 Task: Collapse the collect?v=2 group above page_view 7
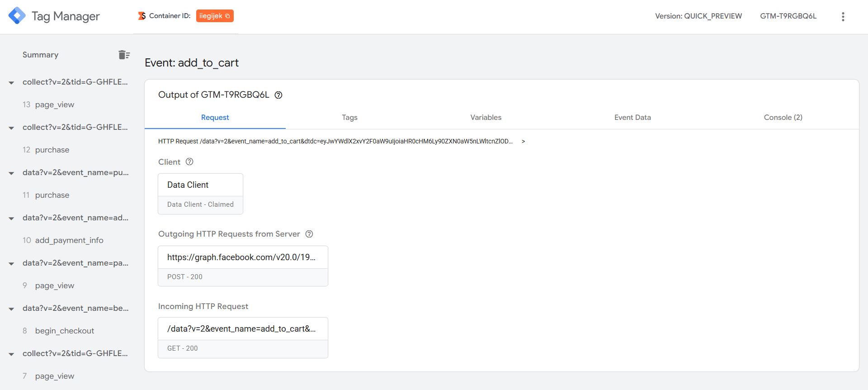pyautogui.click(x=11, y=354)
